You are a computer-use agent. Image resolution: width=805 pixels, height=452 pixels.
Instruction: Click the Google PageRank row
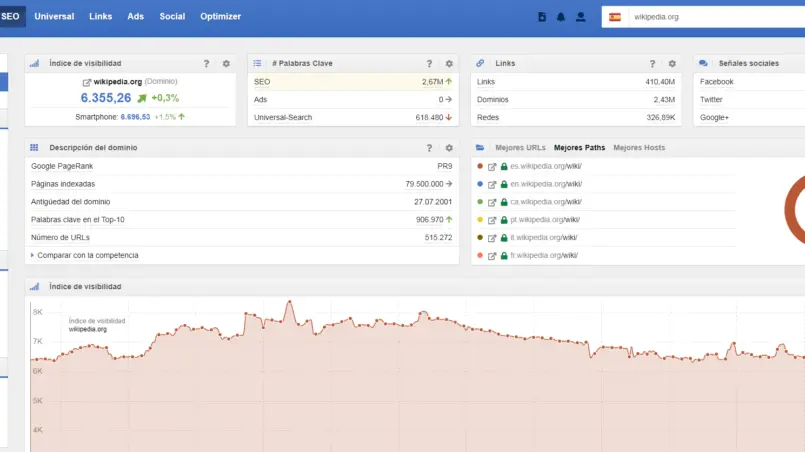point(242,166)
